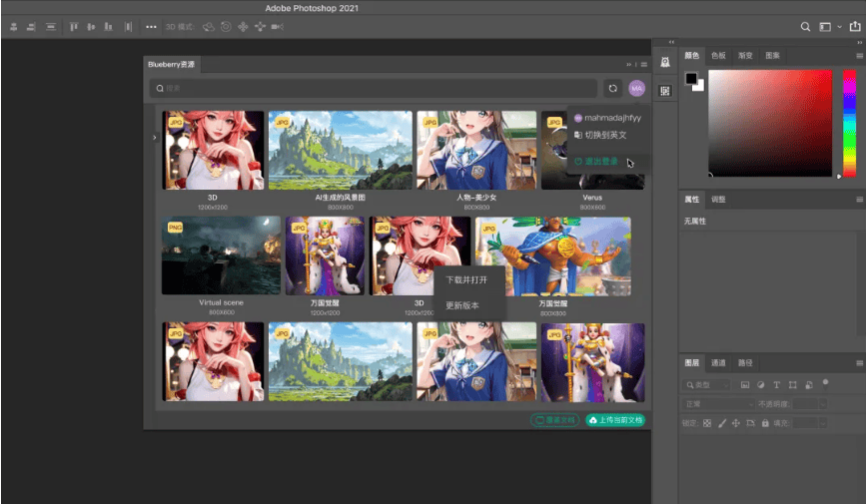Click the black foreground color swatch

point(691,79)
